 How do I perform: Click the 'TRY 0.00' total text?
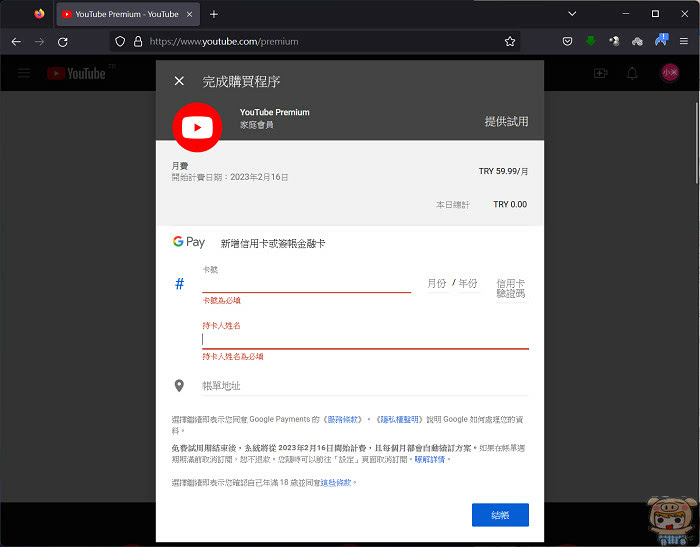pyautogui.click(x=510, y=205)
